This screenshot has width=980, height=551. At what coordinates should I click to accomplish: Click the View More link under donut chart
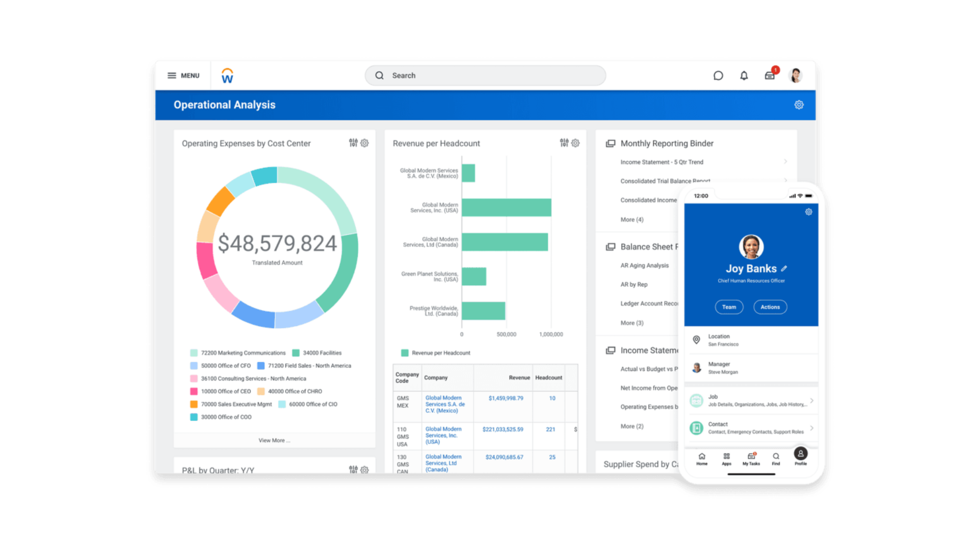[274, 440]
